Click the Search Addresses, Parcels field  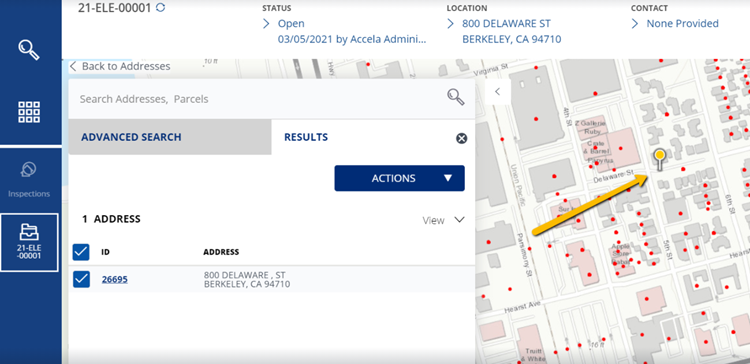(x=258, y=99)
